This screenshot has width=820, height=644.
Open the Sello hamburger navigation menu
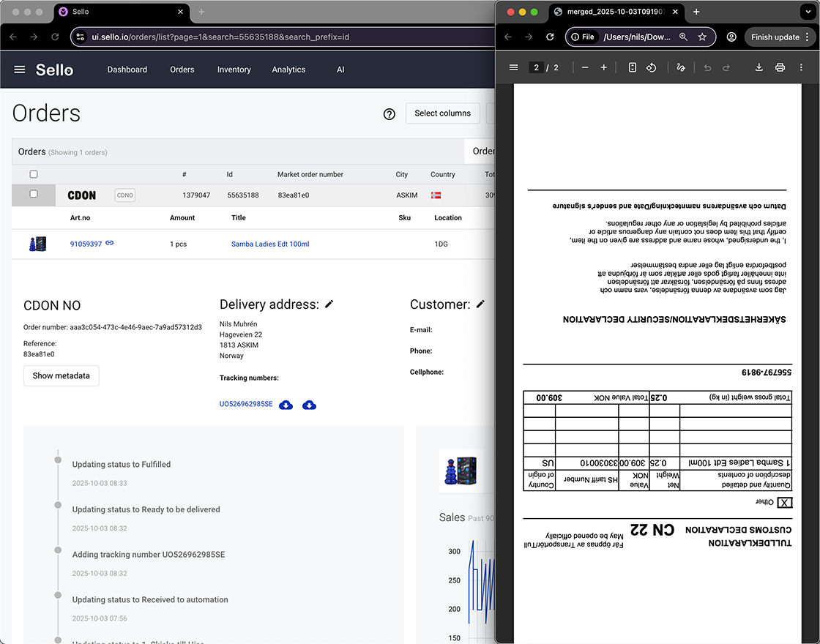19,70
